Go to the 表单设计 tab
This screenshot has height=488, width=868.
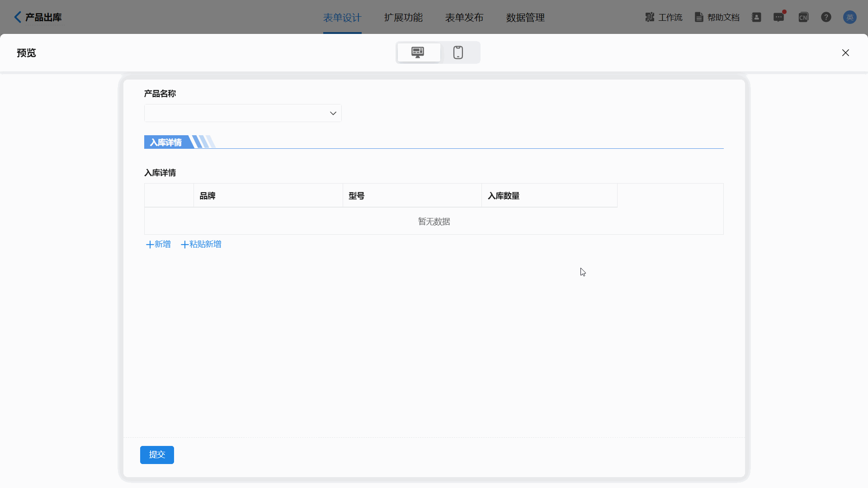[x=342, y=18]
